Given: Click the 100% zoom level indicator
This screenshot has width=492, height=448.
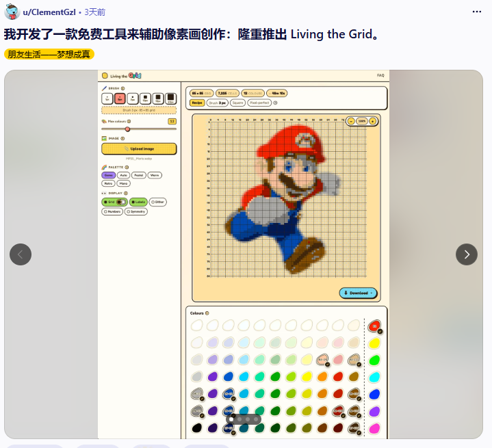Looking at the screenshot, I should [x=362, y=121].
